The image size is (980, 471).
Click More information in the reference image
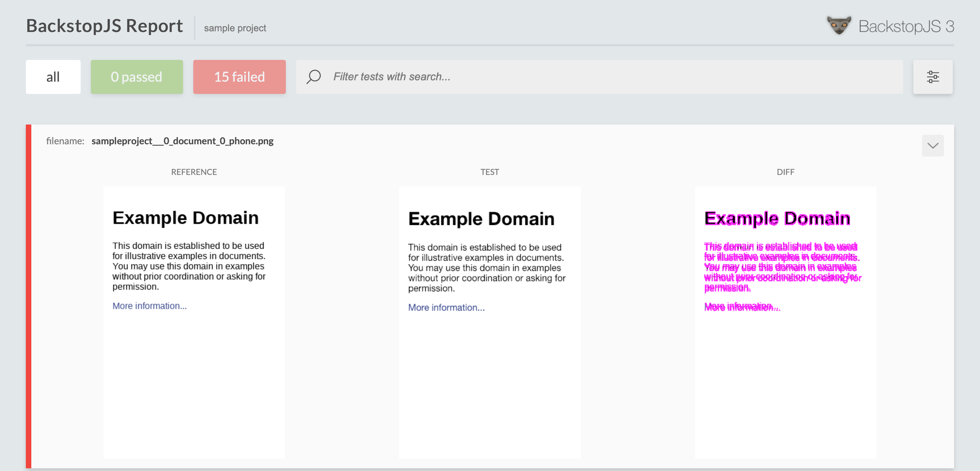click(x=149, y=306)
